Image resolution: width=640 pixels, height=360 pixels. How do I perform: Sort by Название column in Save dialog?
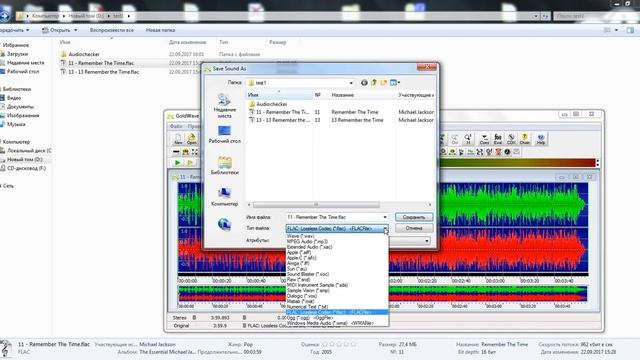[362, 95]
